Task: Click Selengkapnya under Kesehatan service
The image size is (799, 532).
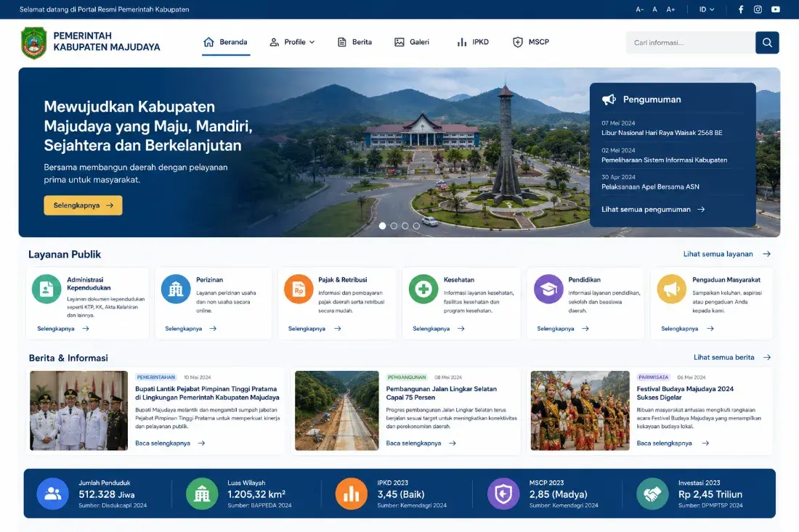Action: 438,329
